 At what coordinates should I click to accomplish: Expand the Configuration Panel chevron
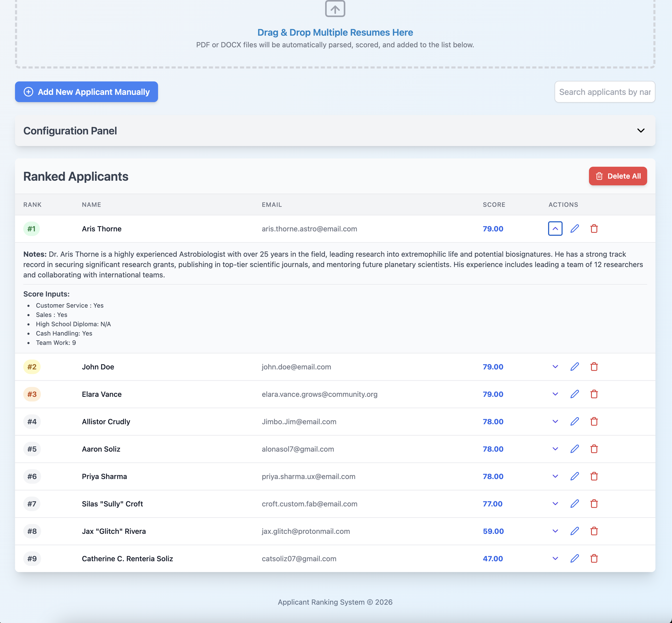tap(640, 131)
